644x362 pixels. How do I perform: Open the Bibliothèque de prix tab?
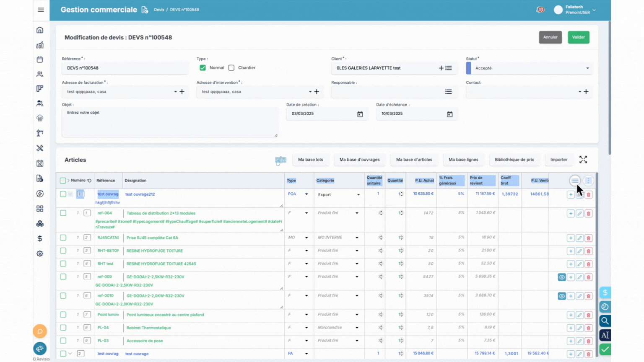[514, 160]
